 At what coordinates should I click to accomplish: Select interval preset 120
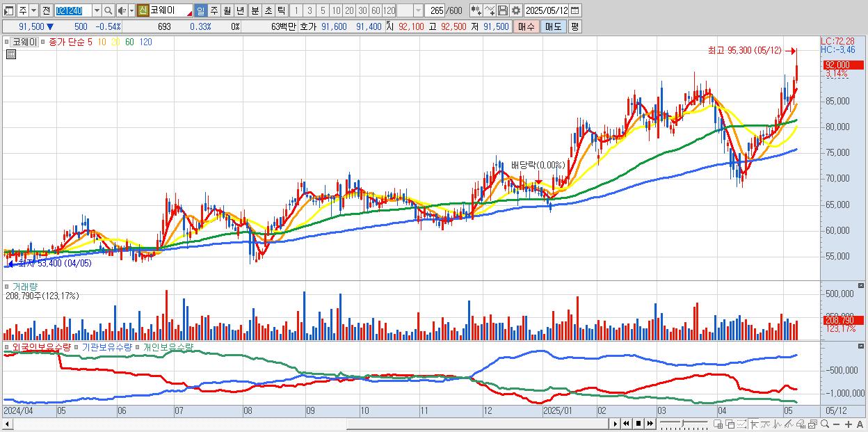coord(389,10)
